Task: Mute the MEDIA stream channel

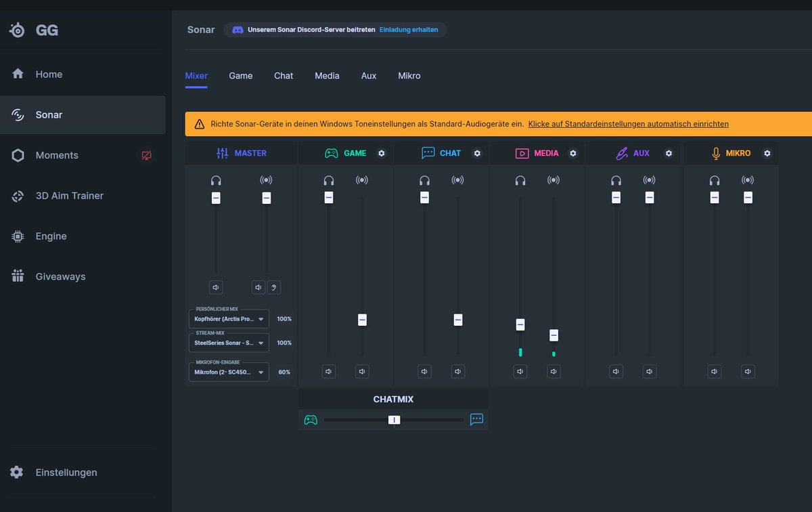Action: (554, 371)
